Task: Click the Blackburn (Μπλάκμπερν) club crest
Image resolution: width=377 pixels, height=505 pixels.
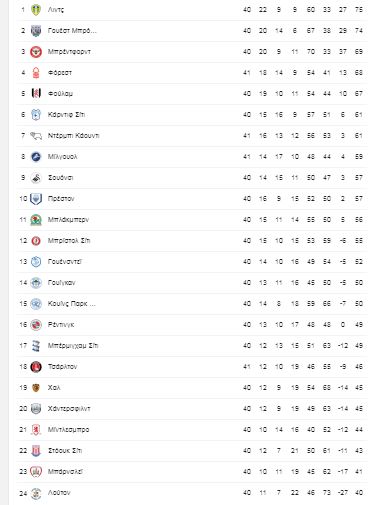Action: click(x=36, y=220)
